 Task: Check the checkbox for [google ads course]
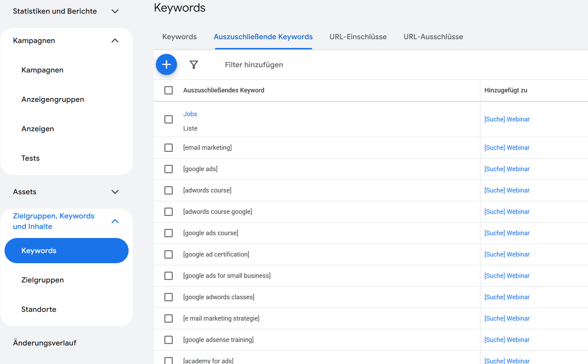tap(169, 233)
